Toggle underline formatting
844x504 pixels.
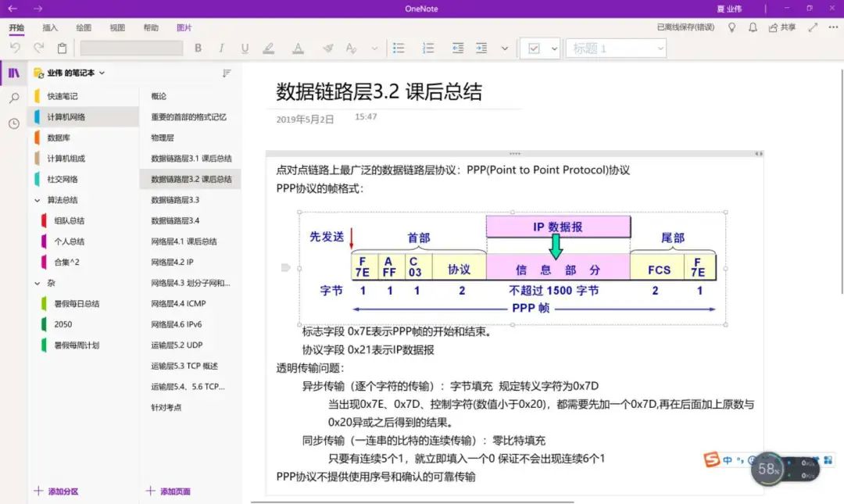[x=245, y=48]
